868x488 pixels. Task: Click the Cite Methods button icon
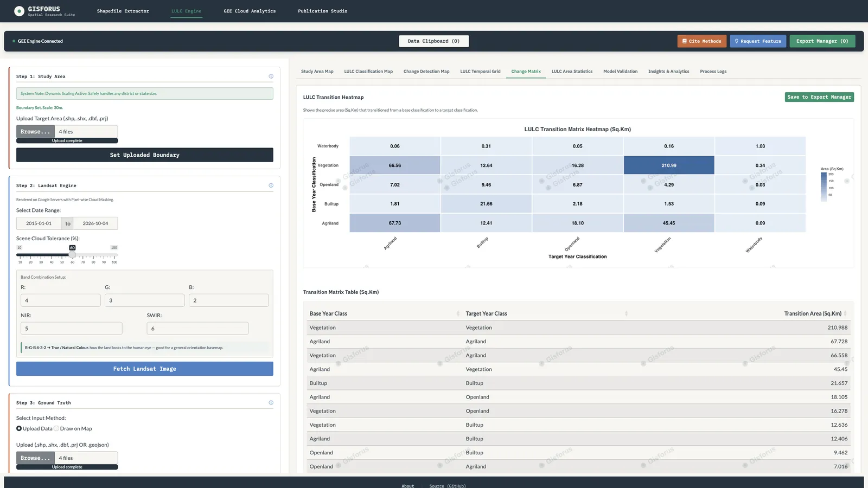coord(685,41)
